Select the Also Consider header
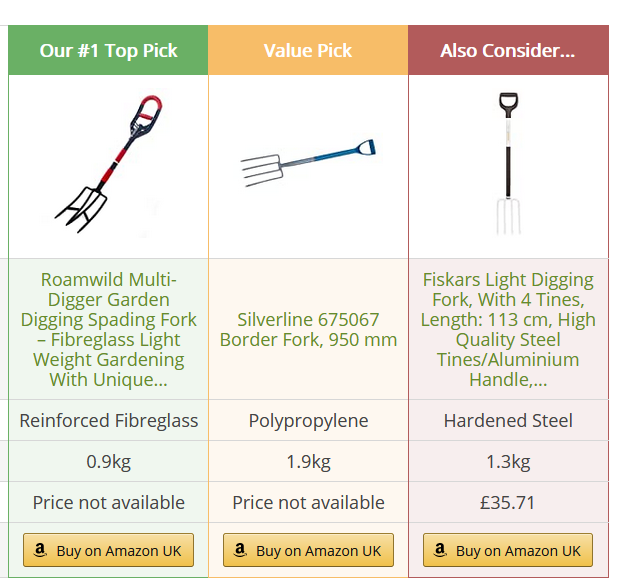636x588 pixels. [508, 51]
